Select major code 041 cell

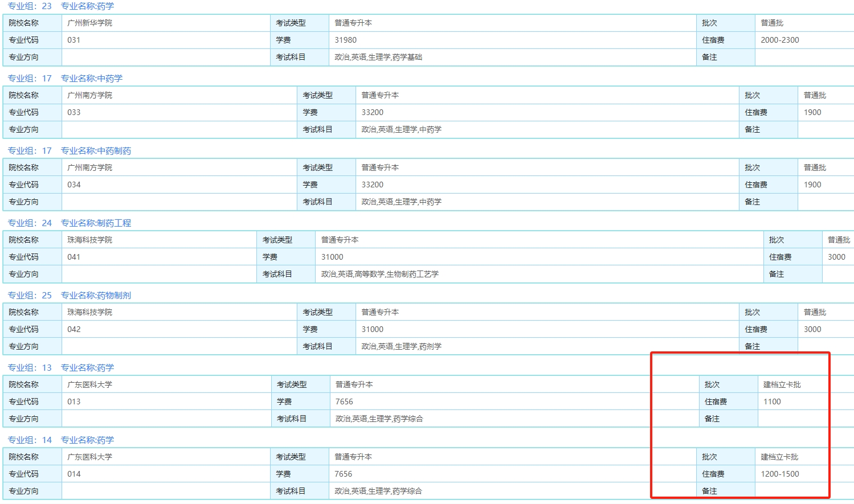pos(74,257)
